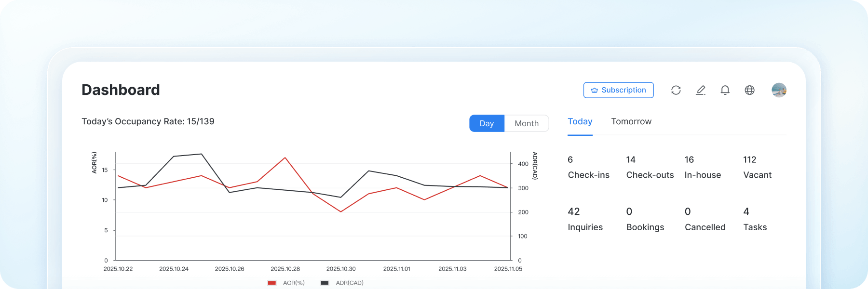Toggle the AOR(%) red legend swatch

[x=272, y=283]
